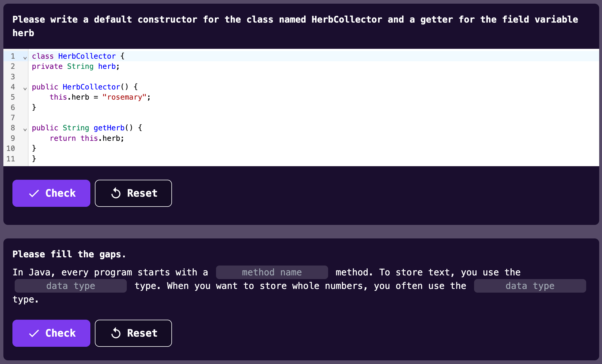Focus the "method name" gap field
602x364 pixels.
click(272, 272)
